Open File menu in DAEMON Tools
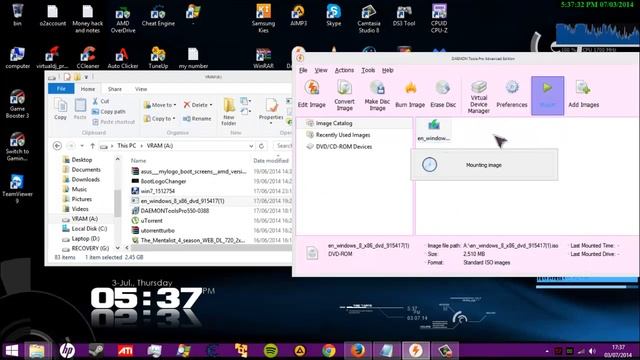The height and width of the screenshot is (360, 640). (303, 70)
